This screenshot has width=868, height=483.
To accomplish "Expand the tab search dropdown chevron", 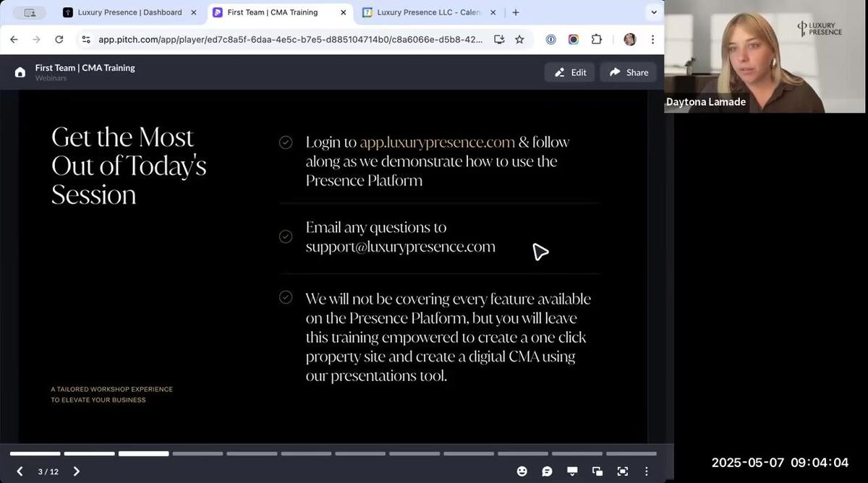I will [654, 12].
